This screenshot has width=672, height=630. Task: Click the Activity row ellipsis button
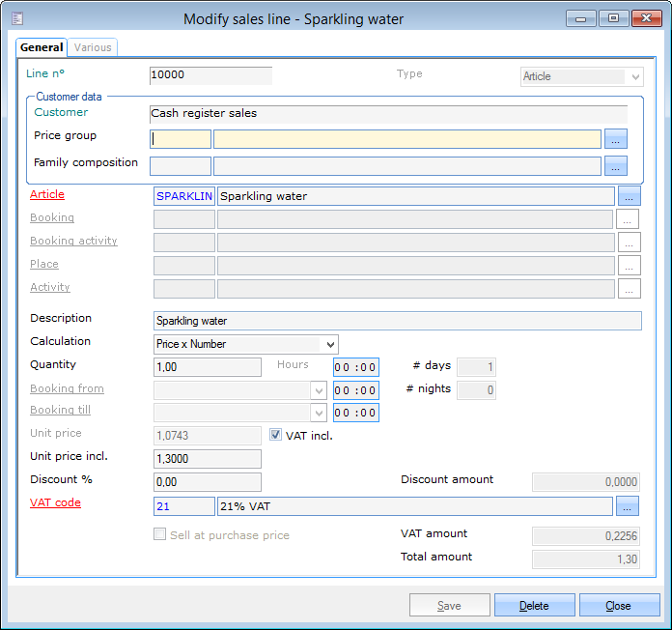coord(630,288)
